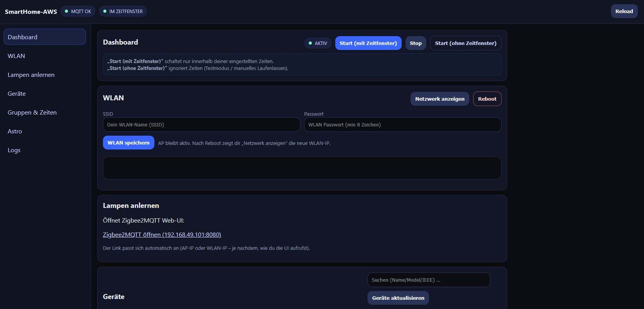The height and width of the screenshot is (309, 644).
Task: Focus the WLAN Passwort input field
Action: [x=402, y=125]
